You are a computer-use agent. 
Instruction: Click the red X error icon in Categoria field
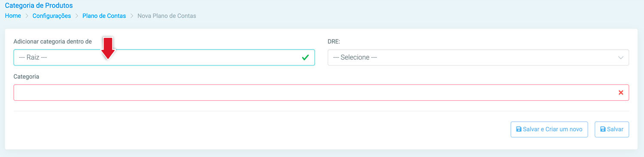tap(621, 92)
